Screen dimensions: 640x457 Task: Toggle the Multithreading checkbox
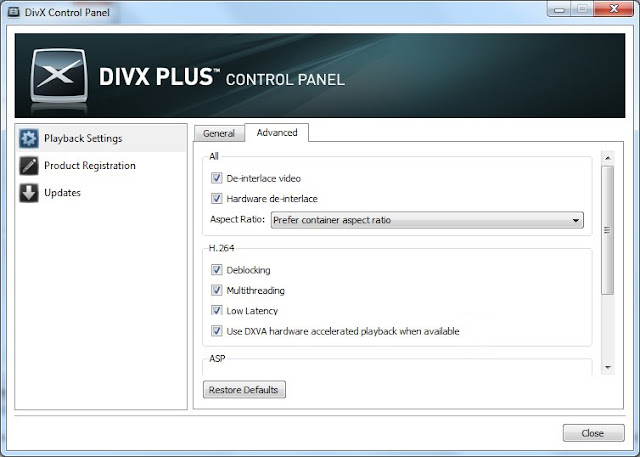point(216,290)
